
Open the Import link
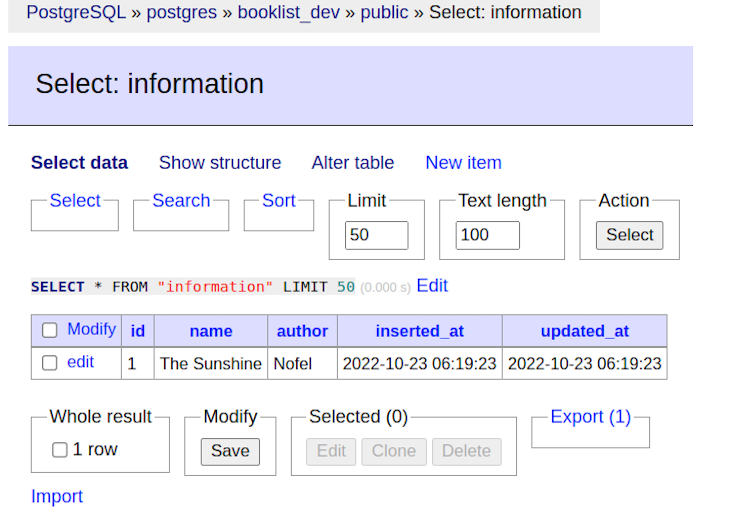(57, 497)
